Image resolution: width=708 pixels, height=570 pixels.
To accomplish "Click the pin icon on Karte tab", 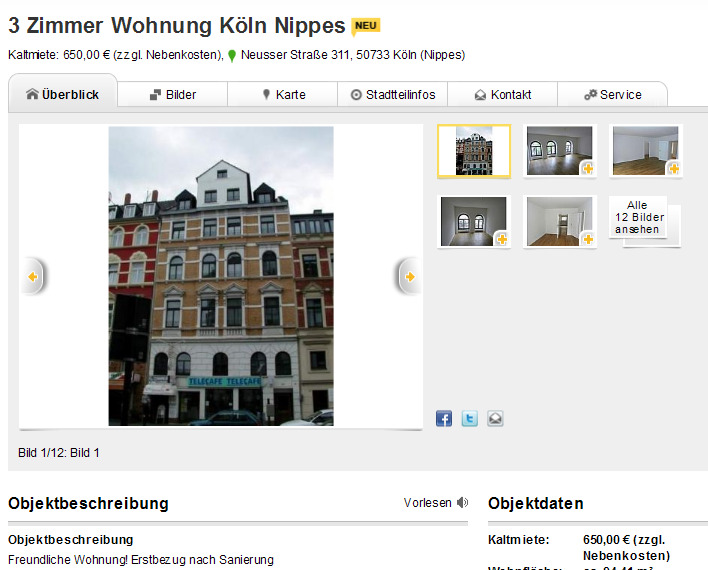I will pyautogui.click(x=266, y=94).
